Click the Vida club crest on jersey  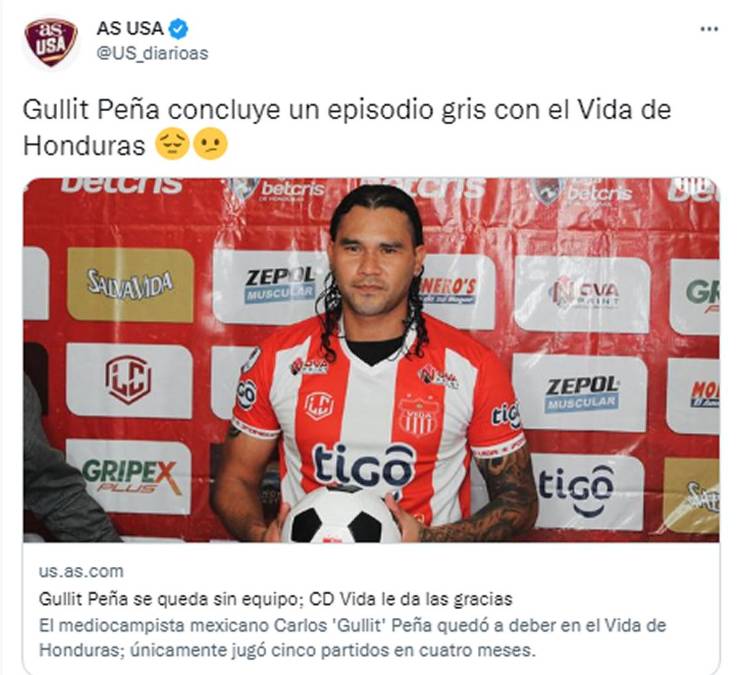coord(418,416)
